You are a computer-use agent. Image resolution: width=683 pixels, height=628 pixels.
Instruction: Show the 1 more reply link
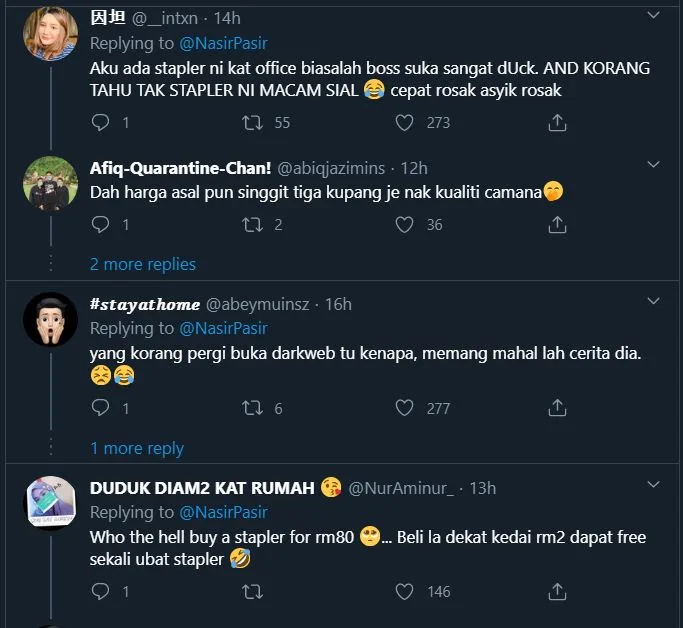137,448
